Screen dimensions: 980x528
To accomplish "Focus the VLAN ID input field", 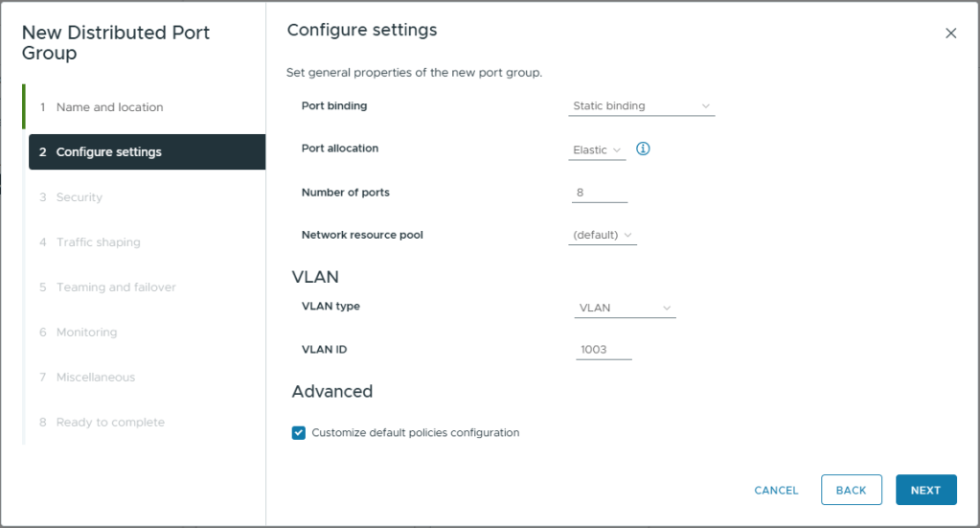I will [604, 351].
